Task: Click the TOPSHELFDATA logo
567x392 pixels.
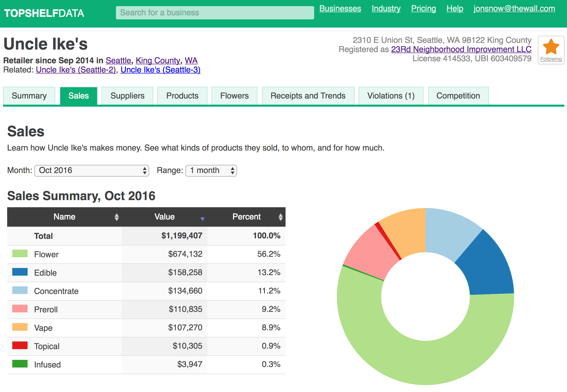Action: pos(44,13)
